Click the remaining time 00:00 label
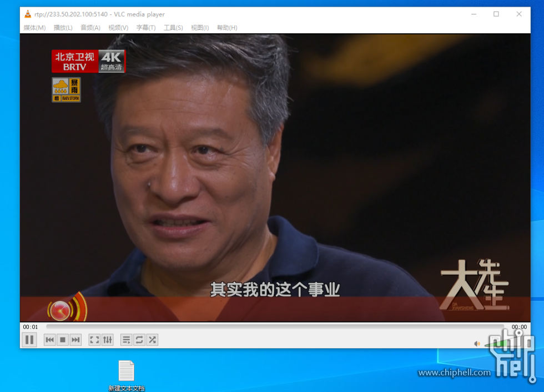Viewport: 544px width, 392px height. pyautogui.click(x=519, y=327)
